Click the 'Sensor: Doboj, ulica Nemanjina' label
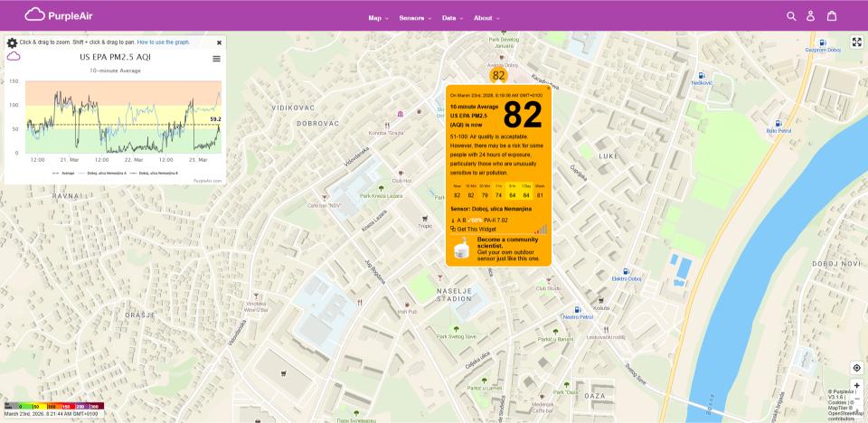Viewport: 868px width, 423px height. coord(491,209)
